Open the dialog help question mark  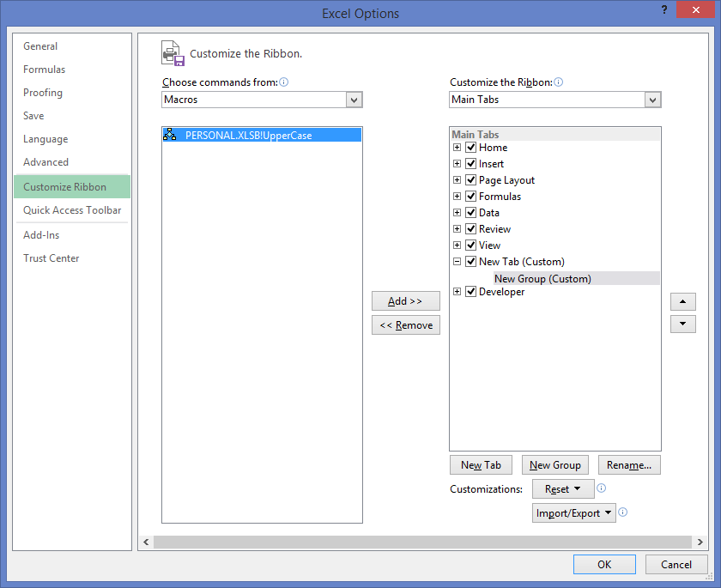(x=664, y=9)
